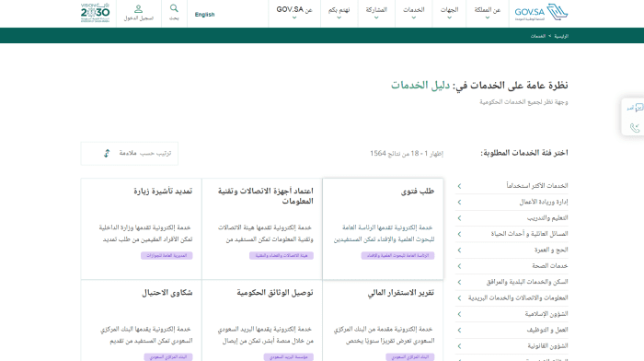Go to الرئيسية breadcrumb link
The width and height of the screenshot is (644, 361).
pyautogui.click(x=561, y=36)
